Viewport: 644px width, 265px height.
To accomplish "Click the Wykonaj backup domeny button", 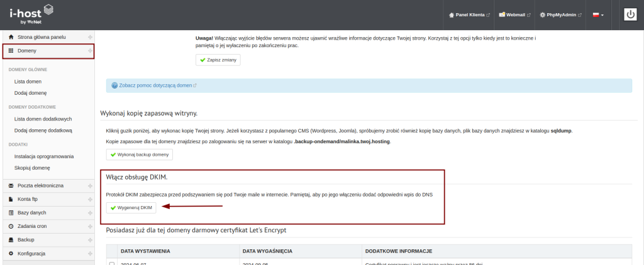I will pos(139,154).
